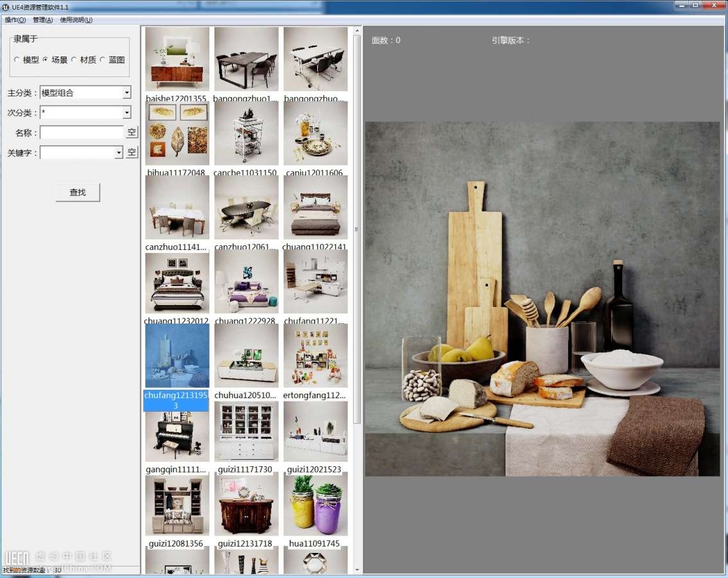The height and width of the screenshot is (578, 728).
Task: Click the 查找 search button
Action: [x=78, y=192]
